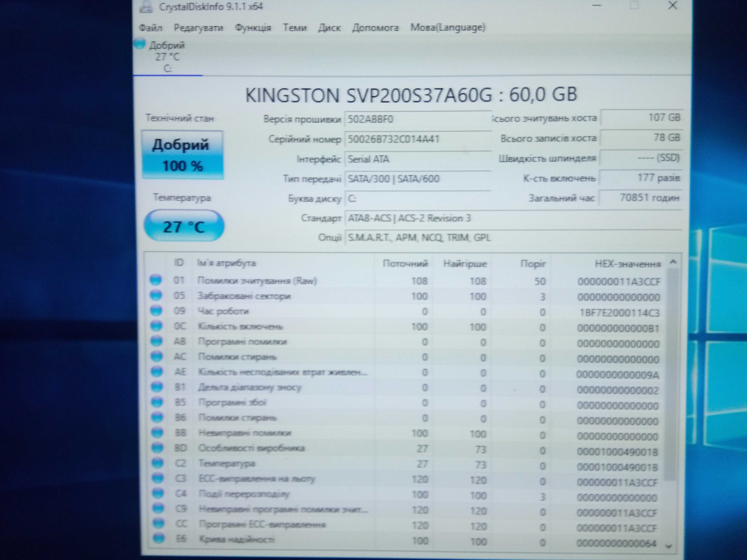Click the Найгірше column header
This screenshot has width=747, height=560.
click(465, 264)
